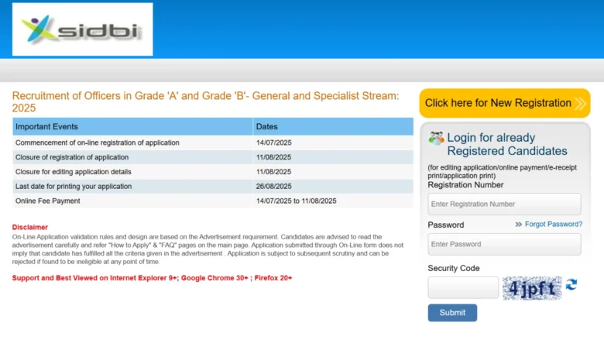This screenshot has height=364, width=604.
Task: Click the red Disclaimer heading
Action: pyautogui.click(x=30, y=227)
